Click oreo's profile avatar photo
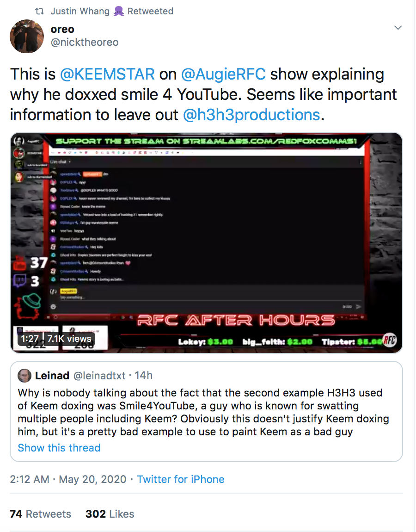The height and width of the screenshot is (532, 416). coord(27,36)
